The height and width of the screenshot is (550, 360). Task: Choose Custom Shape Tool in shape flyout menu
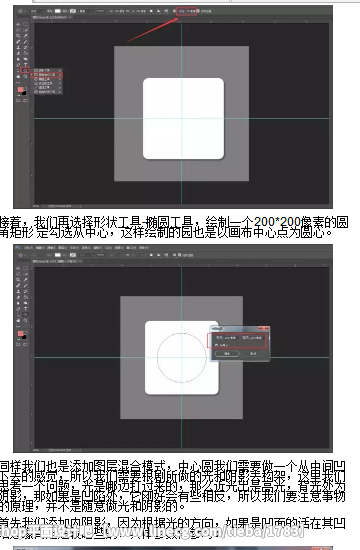[x=47, y=92]
